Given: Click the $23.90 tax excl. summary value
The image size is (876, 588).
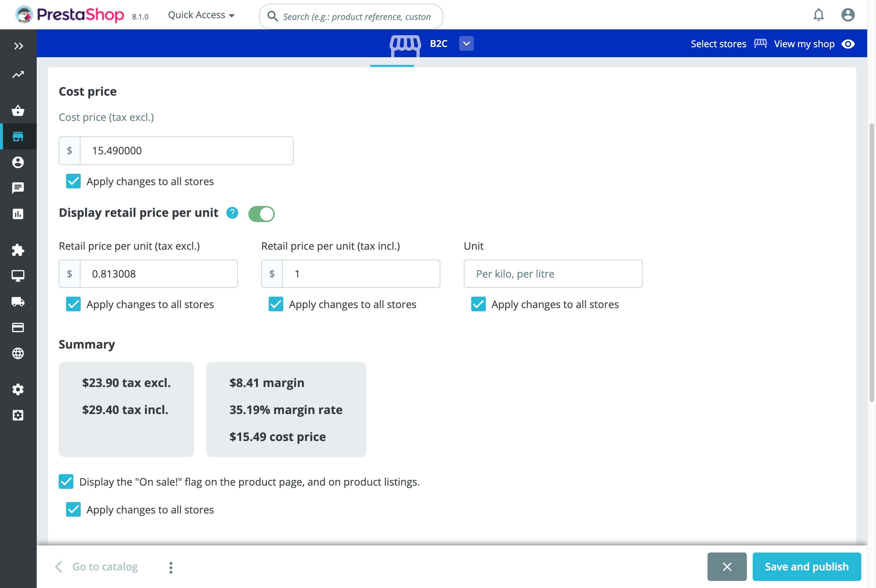Looking at the screenshot, I should click(x=127, y=383).
